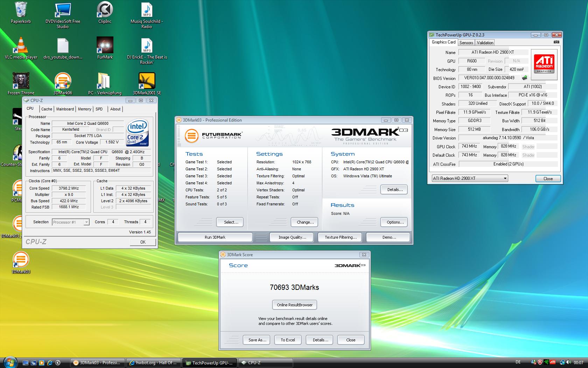Viewport: 588px width, 368px height.
Task: Click the Driver Version atiumdag value in GPU-Z
Action: [x=508, y=138]
